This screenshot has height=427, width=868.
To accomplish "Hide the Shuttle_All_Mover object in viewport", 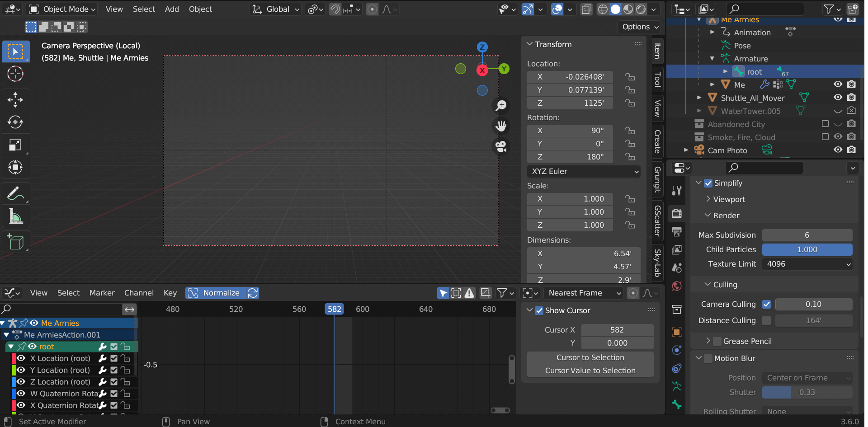I will [x=838, y=98].
